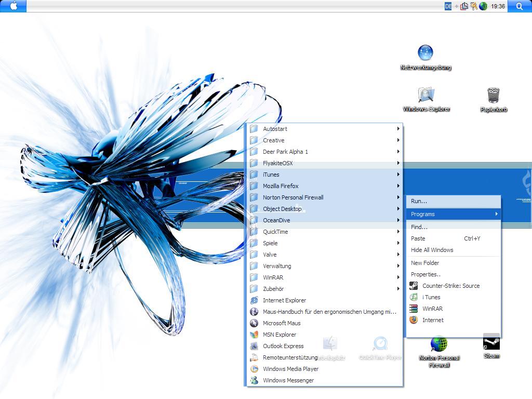Open the Valve folder entry
This screenshot has width=532, height=399.
point(325,255)
